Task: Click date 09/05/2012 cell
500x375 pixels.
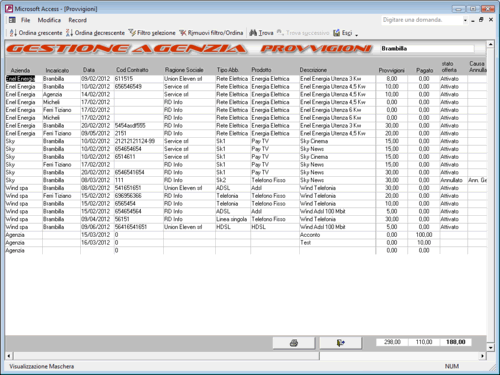Action: coord(95,133)
